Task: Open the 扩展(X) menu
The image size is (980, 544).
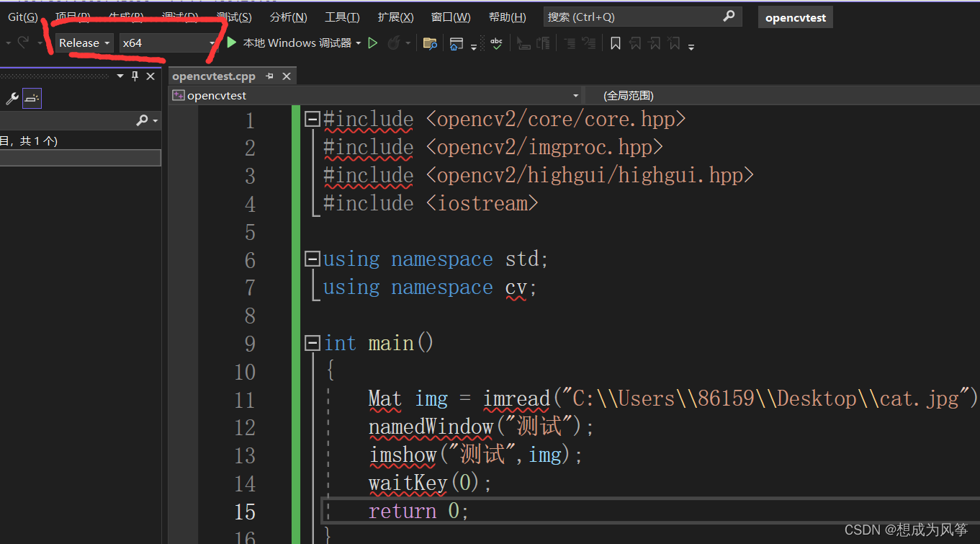Action: click(395, 17)
